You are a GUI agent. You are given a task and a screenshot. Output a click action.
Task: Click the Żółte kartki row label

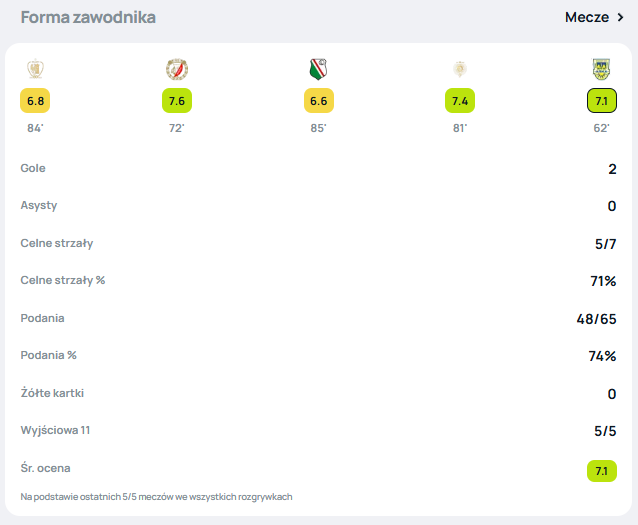pyautogui.click(x=52, y=393)
